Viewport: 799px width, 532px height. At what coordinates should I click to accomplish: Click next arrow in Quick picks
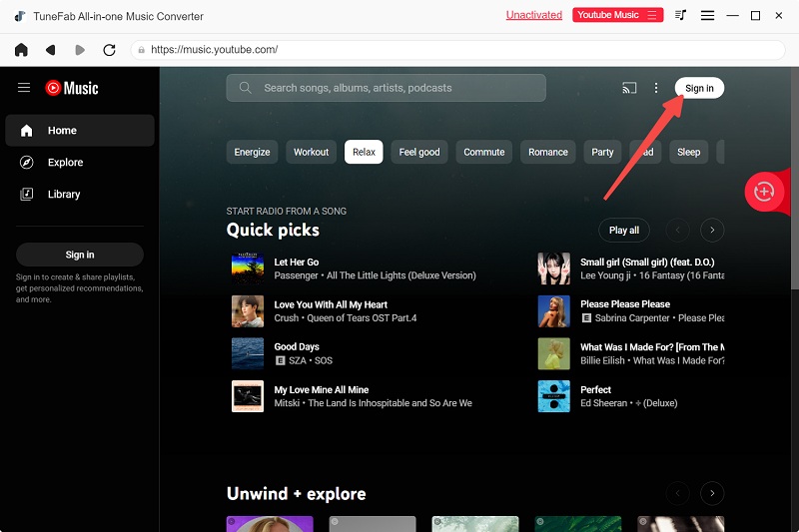click(712, 231)
